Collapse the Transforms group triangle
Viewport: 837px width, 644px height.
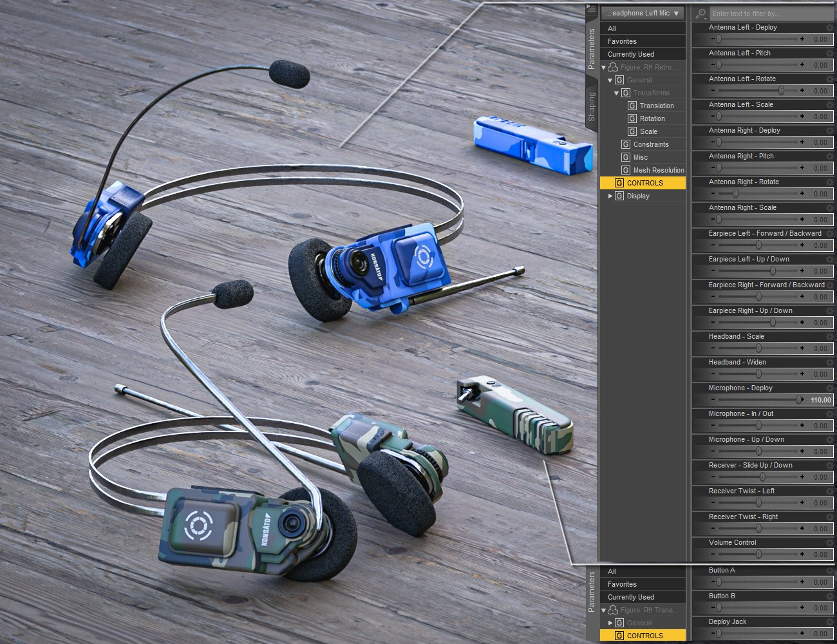pyautogui.click(x=616, y=93)
